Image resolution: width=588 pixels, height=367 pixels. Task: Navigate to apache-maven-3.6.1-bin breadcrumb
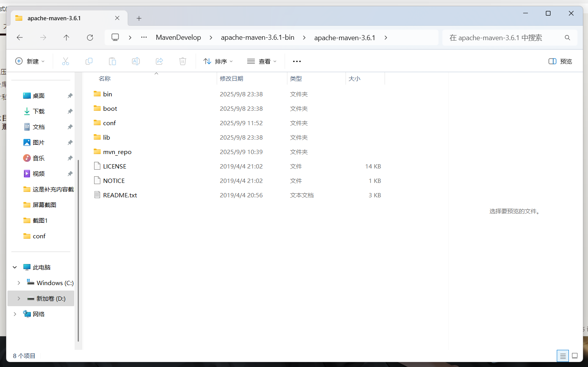[x=258, y=37]
